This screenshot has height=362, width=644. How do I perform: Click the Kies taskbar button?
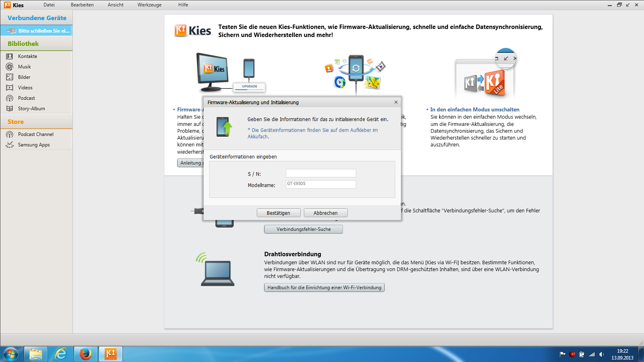111,354
